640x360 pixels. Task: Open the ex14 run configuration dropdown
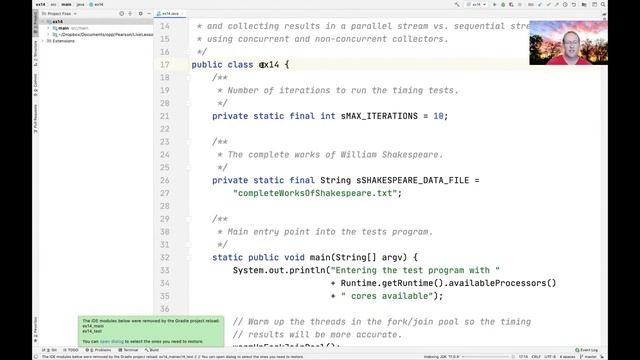(476, 4)
